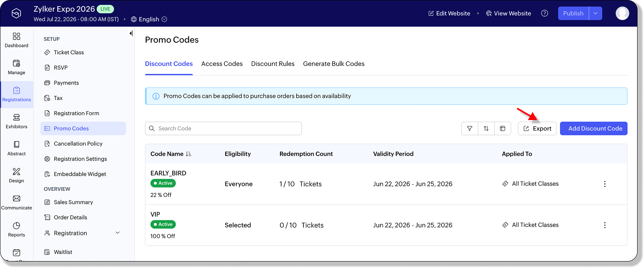Switch to the Discount Codes tab
The image size is (644, 268).
(x=169, y=64)
